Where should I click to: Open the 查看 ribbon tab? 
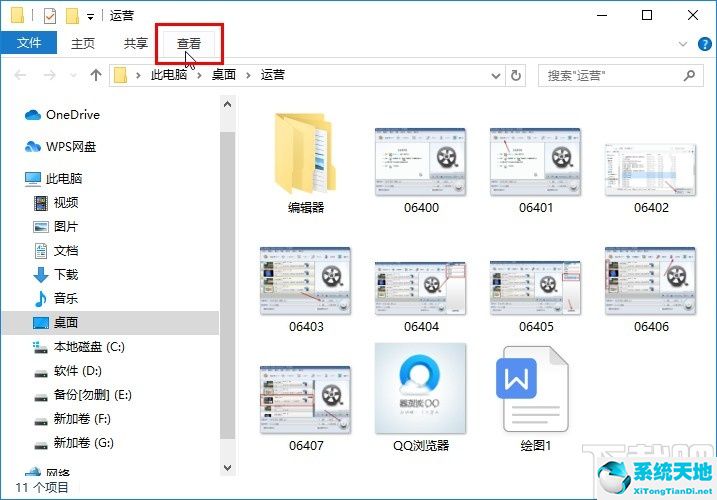point(189,43)
